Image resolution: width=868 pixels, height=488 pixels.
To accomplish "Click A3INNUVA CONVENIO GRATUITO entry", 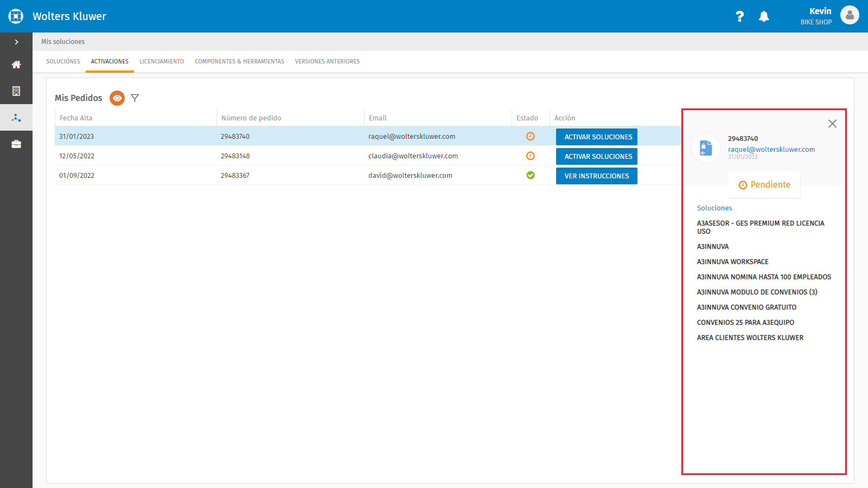I will tap(747, 307).
